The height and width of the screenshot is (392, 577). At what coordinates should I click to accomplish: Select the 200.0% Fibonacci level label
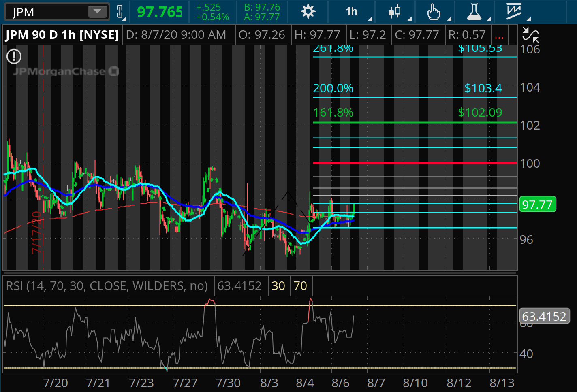coord(333,88)
